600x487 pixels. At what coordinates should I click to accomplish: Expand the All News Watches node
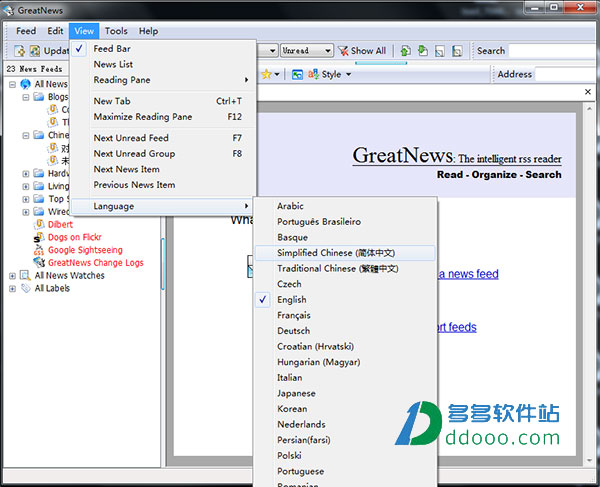pos(12,276)
